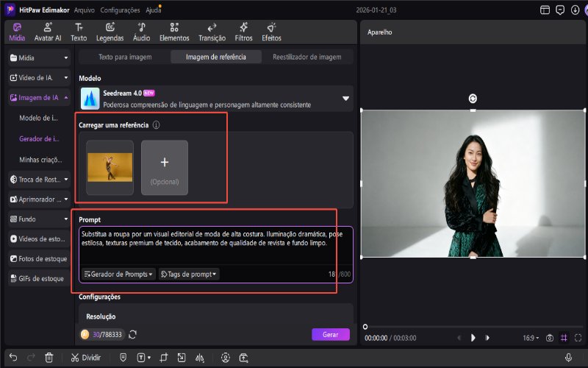Open the Legendas tool tab
588x368 pixels.
coord(110,32)
